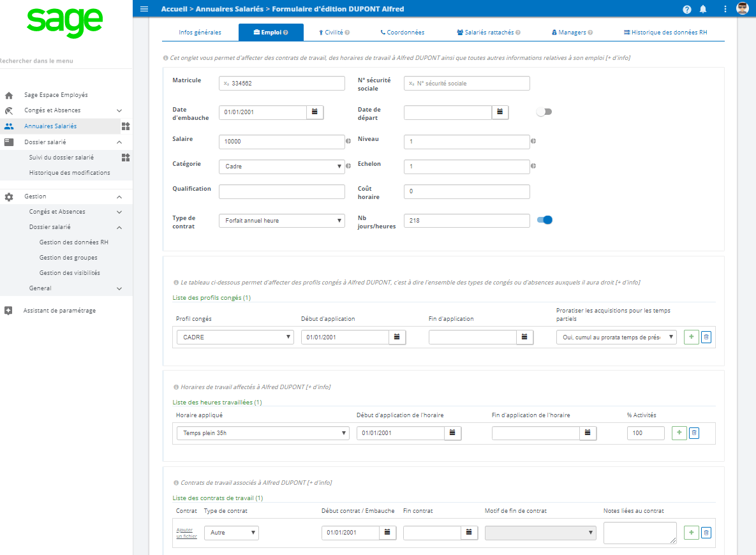Click widget icon beside Annuaires Salariés
This screenshot has height=555, width=756.
coord(126,126)
